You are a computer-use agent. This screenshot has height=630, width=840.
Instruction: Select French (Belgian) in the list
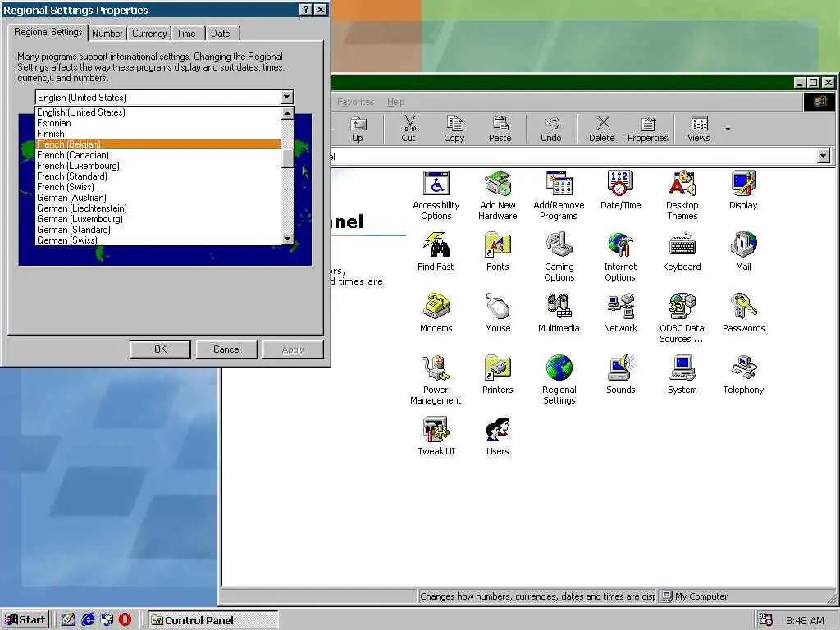(158, 144)
